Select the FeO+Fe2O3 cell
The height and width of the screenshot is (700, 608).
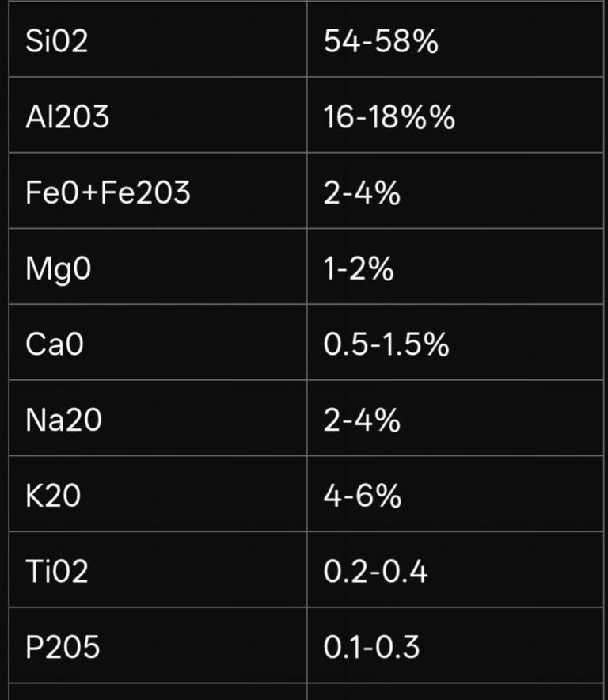pyautogui.click(x=158, y=191)
